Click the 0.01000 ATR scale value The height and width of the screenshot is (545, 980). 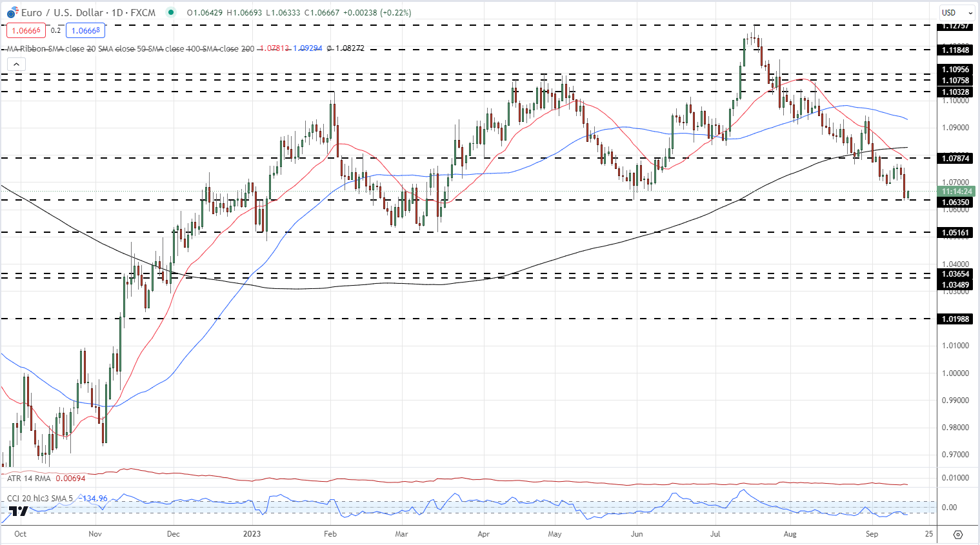[x=955, y=478]
